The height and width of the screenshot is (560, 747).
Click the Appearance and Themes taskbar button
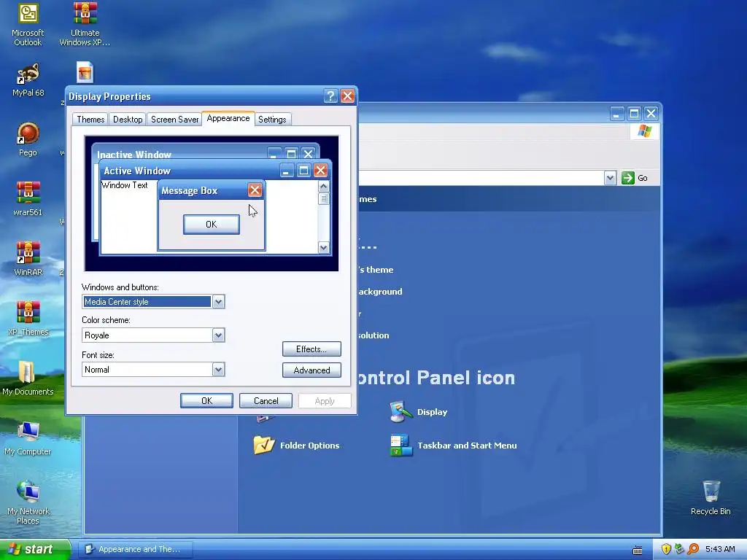click(136, 549)
